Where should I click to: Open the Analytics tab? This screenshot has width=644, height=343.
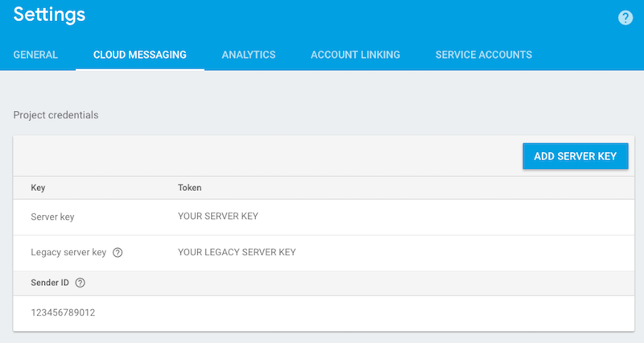pyautogui.click(x=249, y=55)
